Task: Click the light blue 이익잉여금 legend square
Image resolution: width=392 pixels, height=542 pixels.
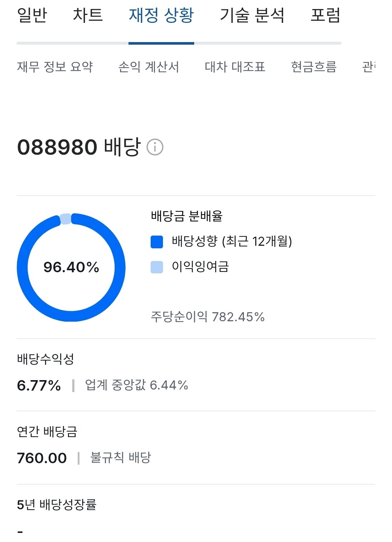Action: click(157, 267)
